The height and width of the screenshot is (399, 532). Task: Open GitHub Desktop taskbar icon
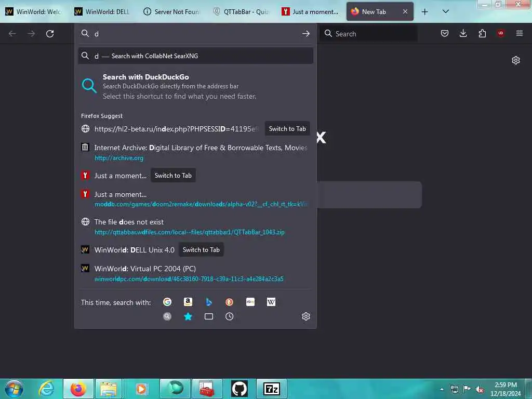(x=240, y=389)
